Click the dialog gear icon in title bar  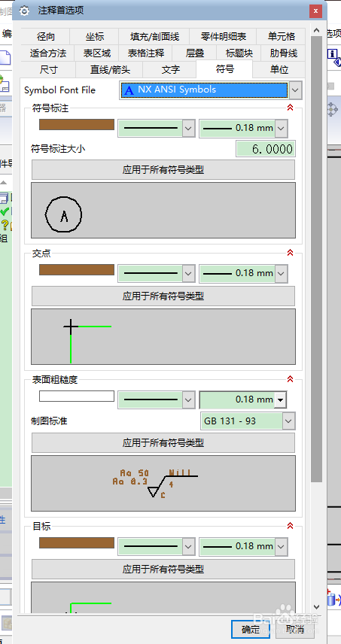point(24,11)
